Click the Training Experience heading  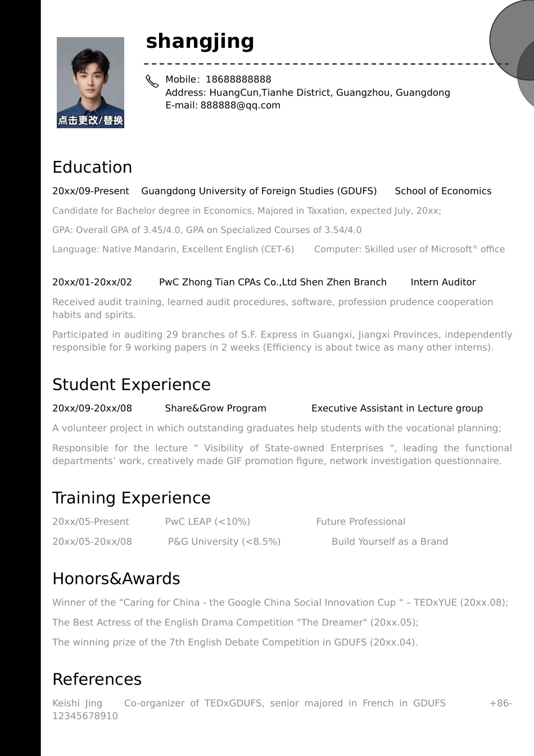[132, 498]
